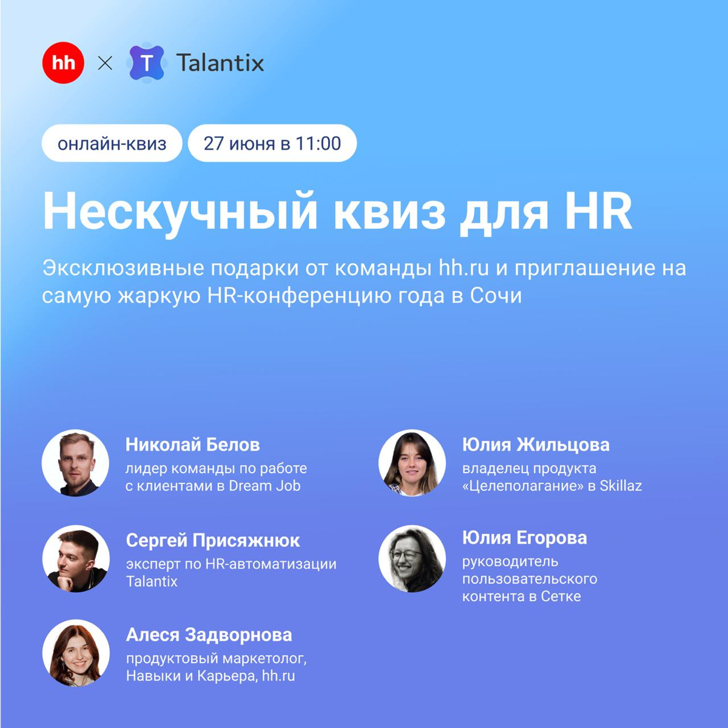728x728 pixels.
Task: Click the name 'Николай Белов'
Action: click(x=193, y=445)
